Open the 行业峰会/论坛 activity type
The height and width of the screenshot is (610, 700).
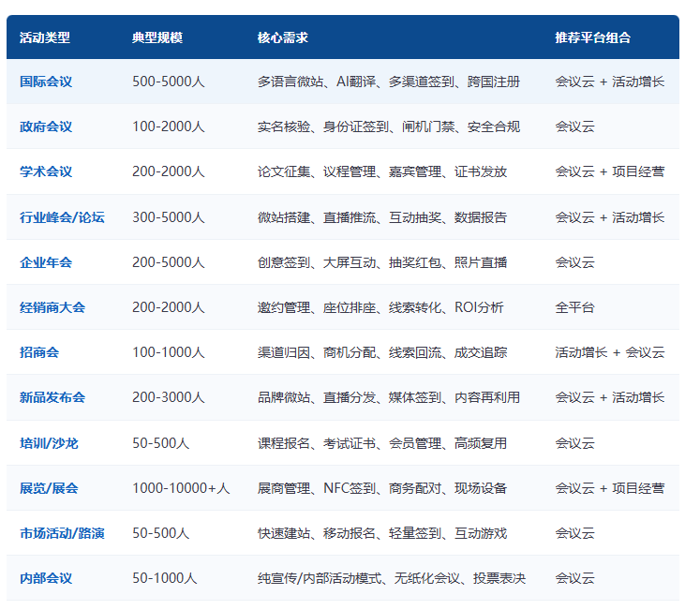pos(62,217)
